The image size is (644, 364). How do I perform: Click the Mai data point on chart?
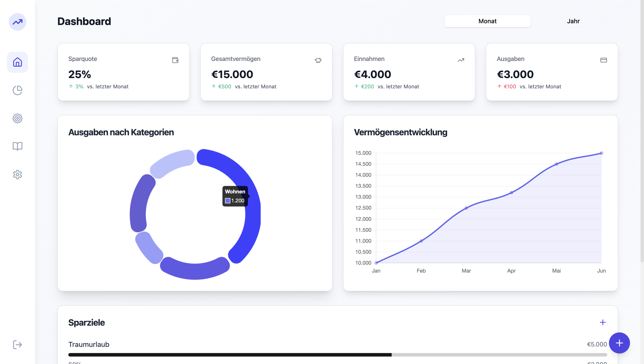556,164
